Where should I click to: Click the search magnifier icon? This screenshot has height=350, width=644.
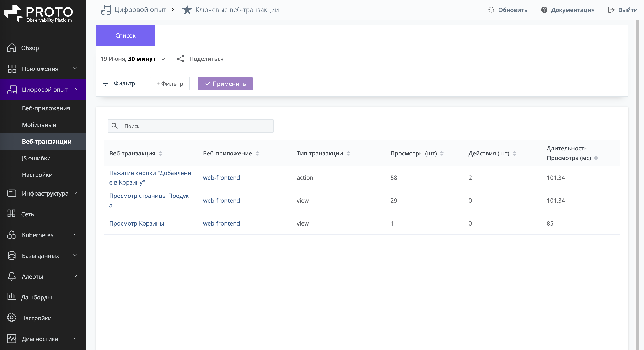click(114, 126)
